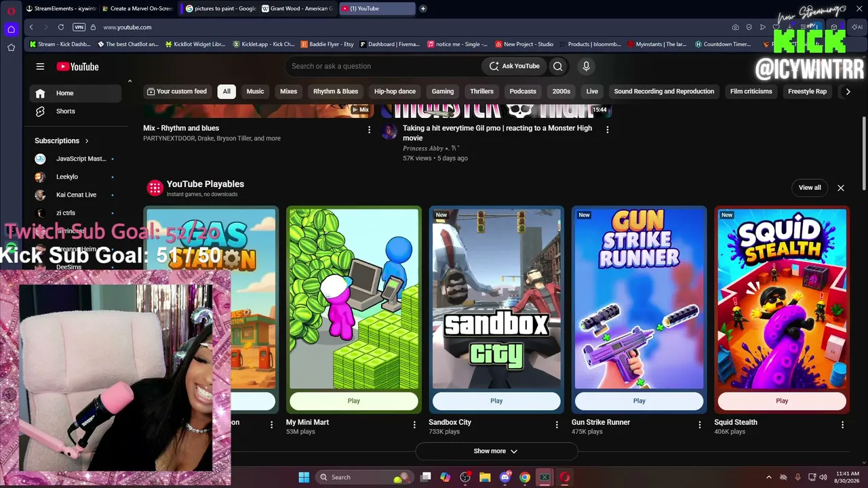The image size is (868, 488).
Task: Reload the page in the browser toolbar
Action: [61, 27]
